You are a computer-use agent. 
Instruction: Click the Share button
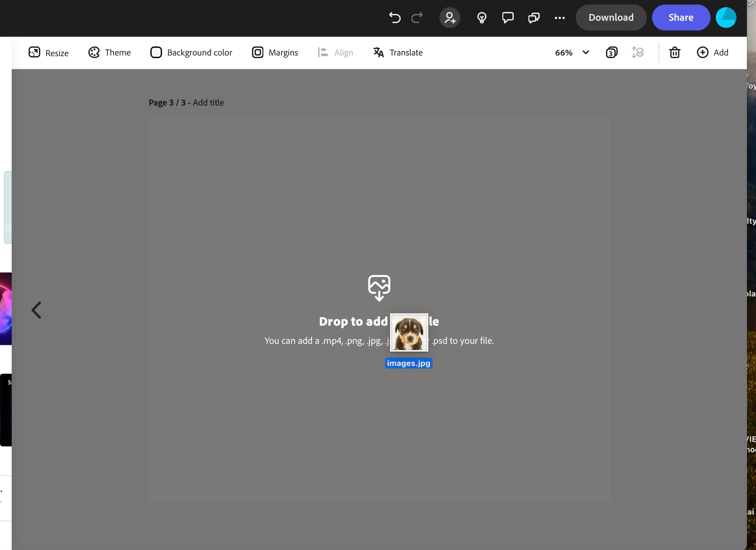click(x=681, y=17)
